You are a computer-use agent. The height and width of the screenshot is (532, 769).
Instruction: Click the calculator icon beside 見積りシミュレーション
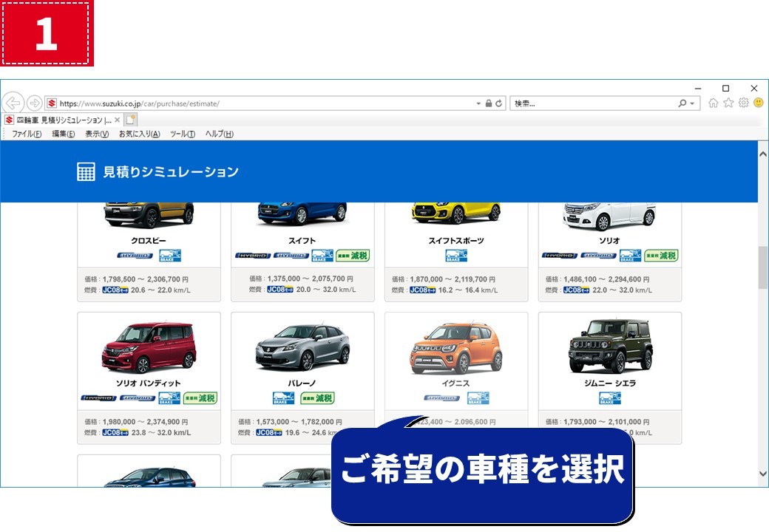click(87, 172)
